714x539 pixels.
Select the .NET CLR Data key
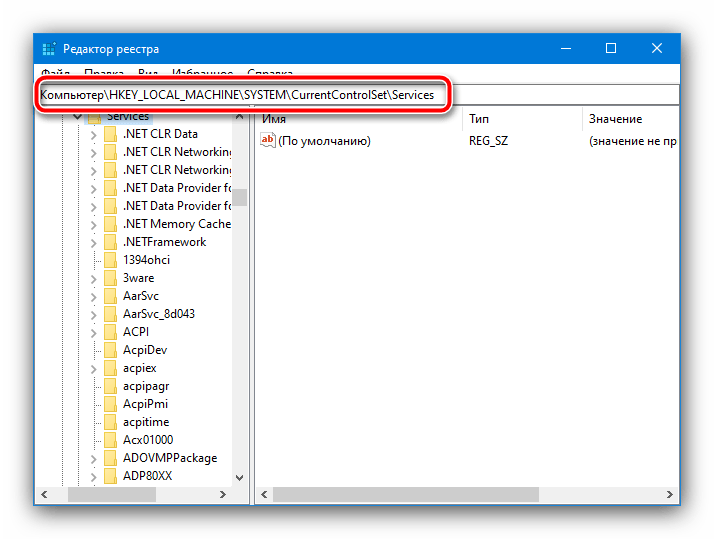160,134
